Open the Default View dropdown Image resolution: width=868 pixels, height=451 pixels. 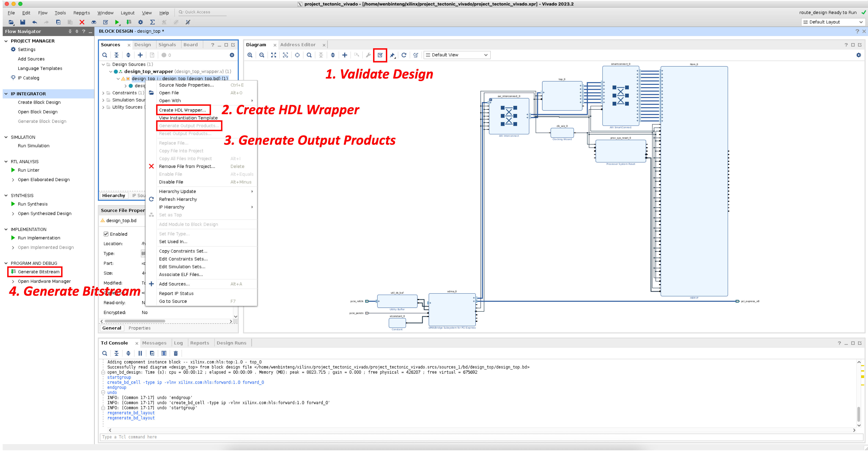(x=457, y=55)
